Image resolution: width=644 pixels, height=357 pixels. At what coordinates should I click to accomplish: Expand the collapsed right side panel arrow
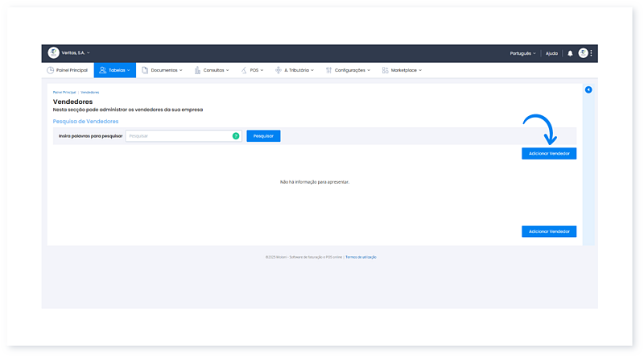[588, 89]
